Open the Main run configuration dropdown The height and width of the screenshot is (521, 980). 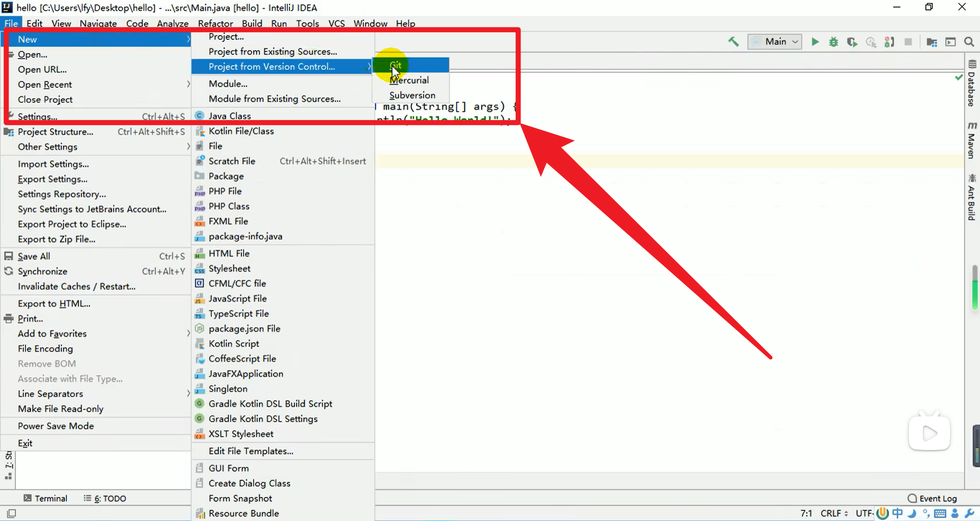[775, 42]
